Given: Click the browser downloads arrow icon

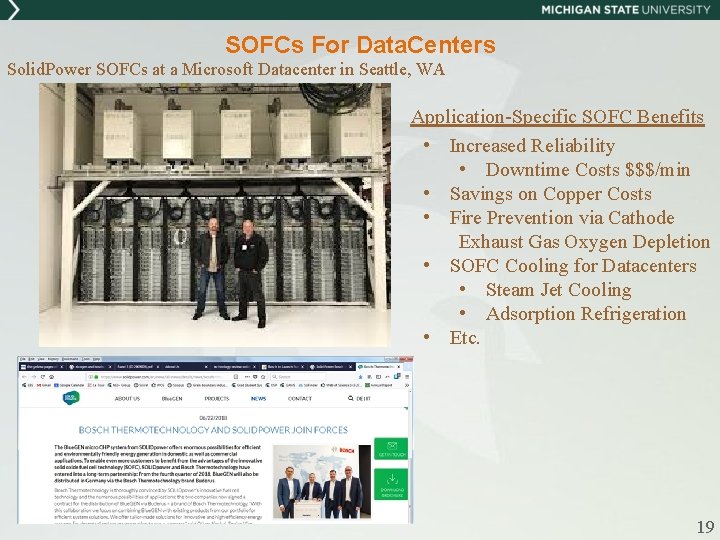Looking at the screenshot, I should [360, 377].
